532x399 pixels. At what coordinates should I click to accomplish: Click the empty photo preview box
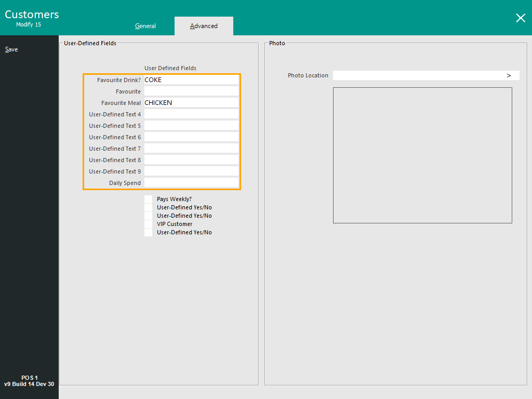422,155
